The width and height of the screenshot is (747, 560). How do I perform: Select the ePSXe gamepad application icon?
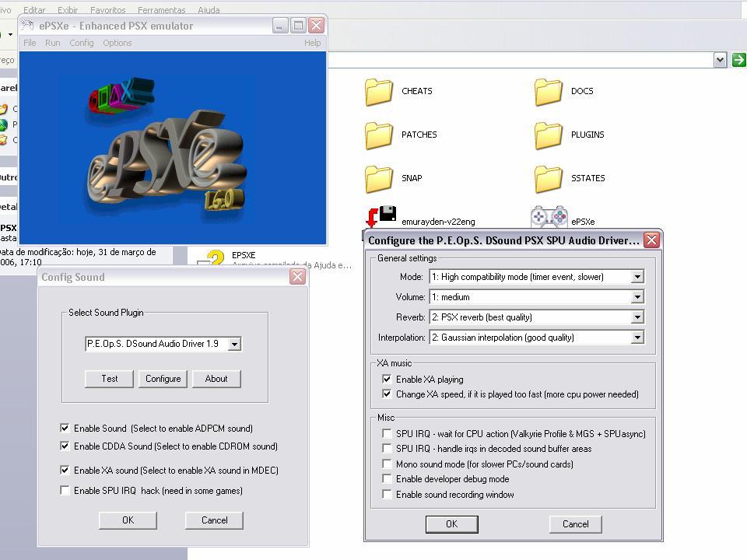(549, 217)
